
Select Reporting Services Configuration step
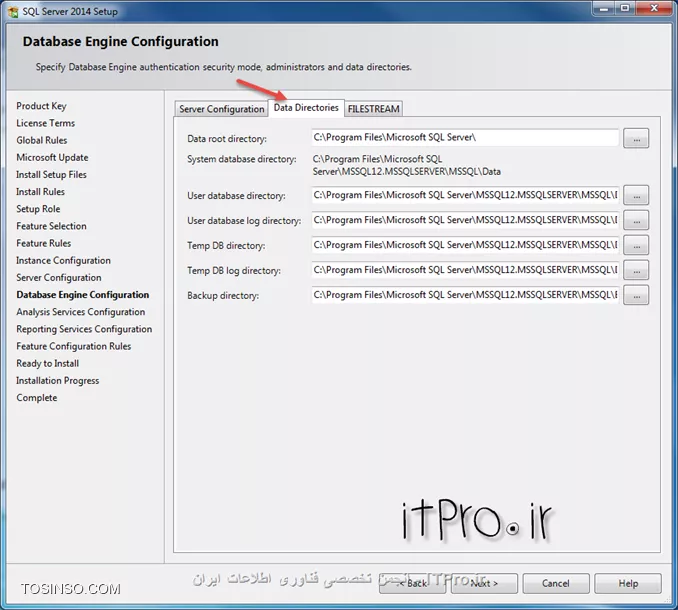tap(84, 329)
